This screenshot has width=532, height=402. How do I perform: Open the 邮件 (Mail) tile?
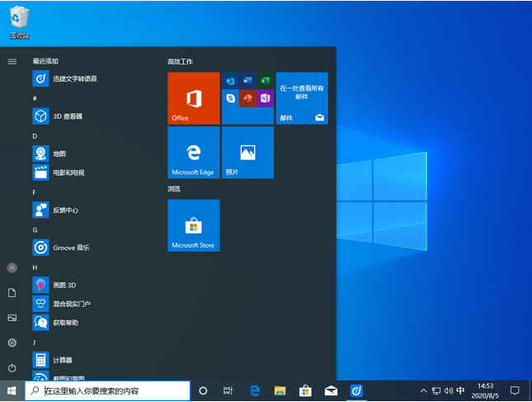(301, 98)
